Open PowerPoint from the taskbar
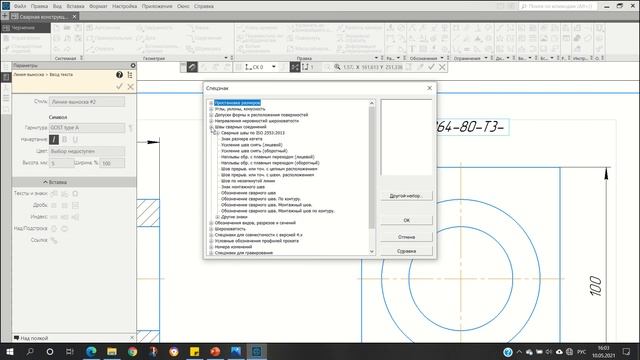640x360 pixels. pyautogui.click(x=215, y=351)
